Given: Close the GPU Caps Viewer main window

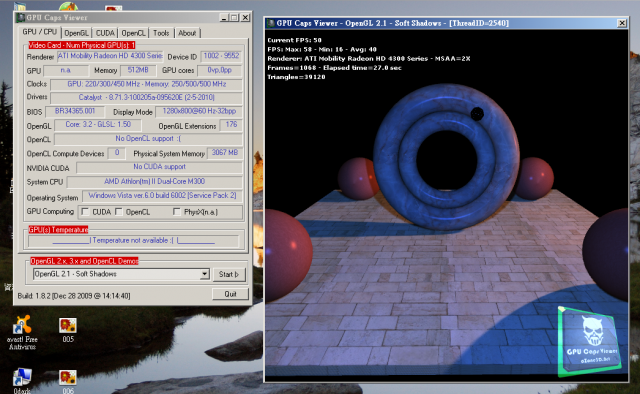Looking at the screenshot, I should (x=245, y=18).
